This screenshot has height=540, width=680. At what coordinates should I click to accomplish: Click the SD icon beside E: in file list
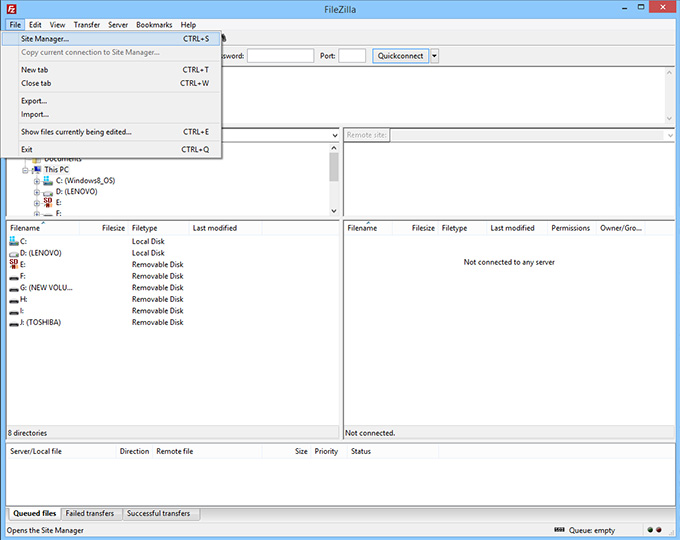coord(13,264)
